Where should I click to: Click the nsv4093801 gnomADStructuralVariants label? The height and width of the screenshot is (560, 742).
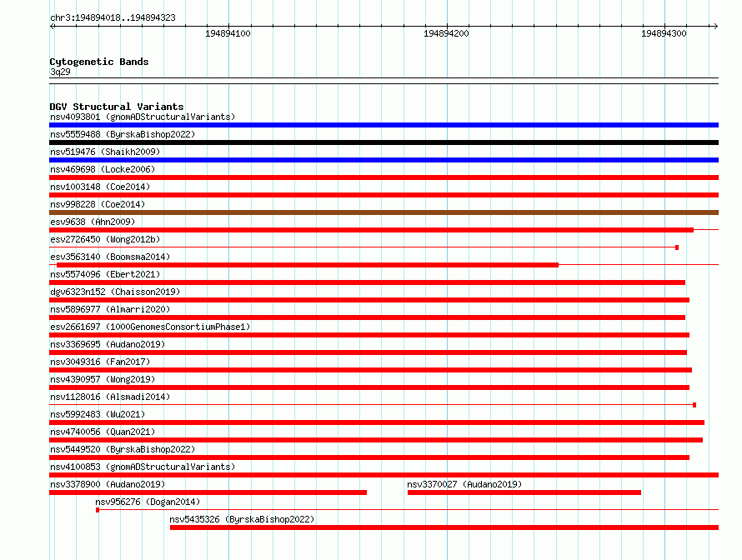coord(143,117)
